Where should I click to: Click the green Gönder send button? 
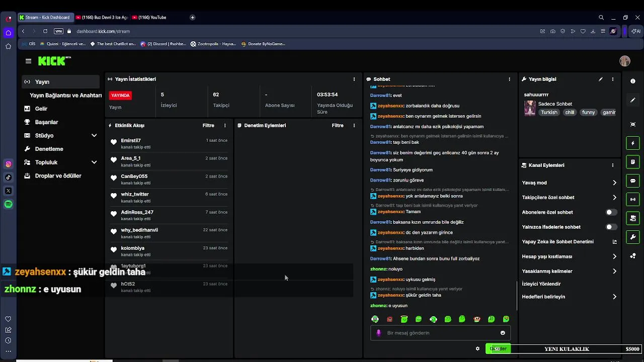(x=498, y=348)
